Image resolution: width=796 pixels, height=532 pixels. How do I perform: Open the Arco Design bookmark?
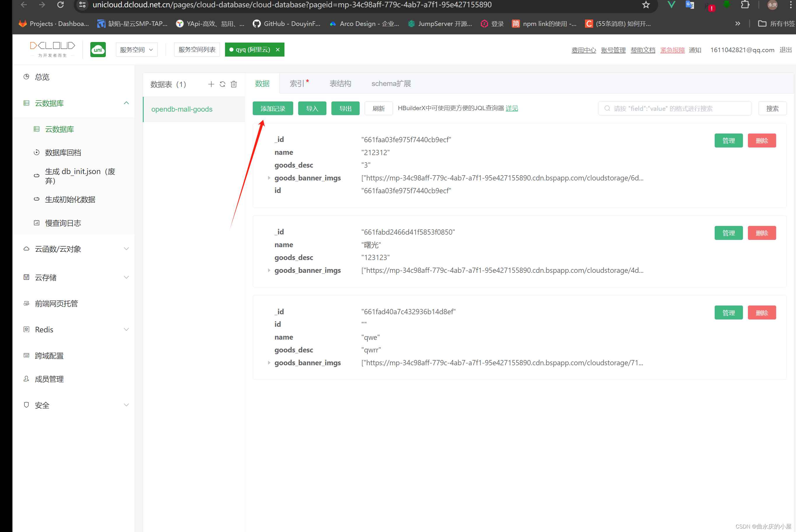click(x=365, y=24)
